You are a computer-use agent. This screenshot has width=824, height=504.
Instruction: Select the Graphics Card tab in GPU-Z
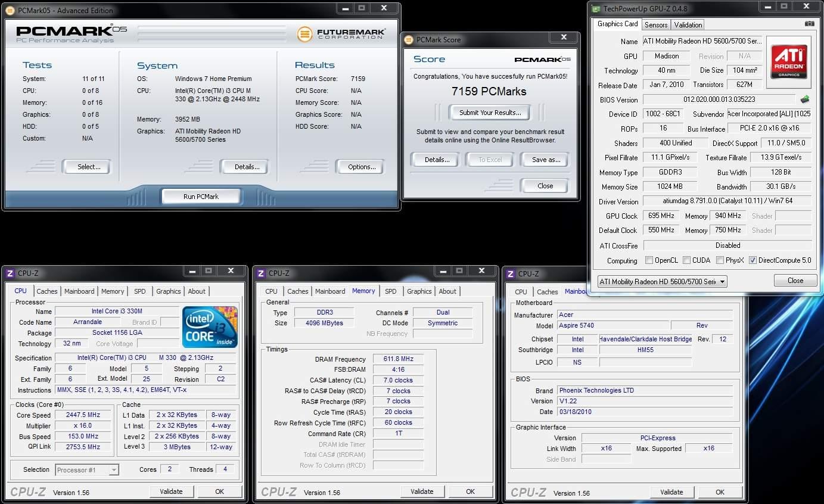click(617, 24)
